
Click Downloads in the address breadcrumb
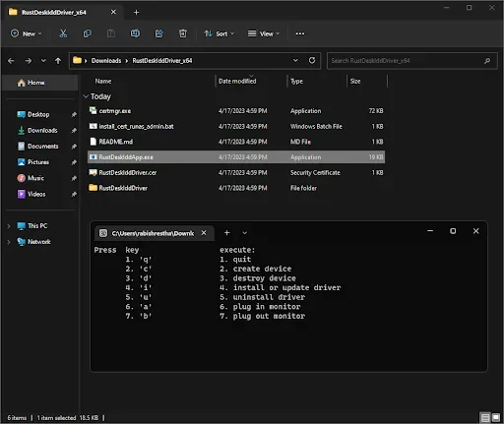coord(106,61)
